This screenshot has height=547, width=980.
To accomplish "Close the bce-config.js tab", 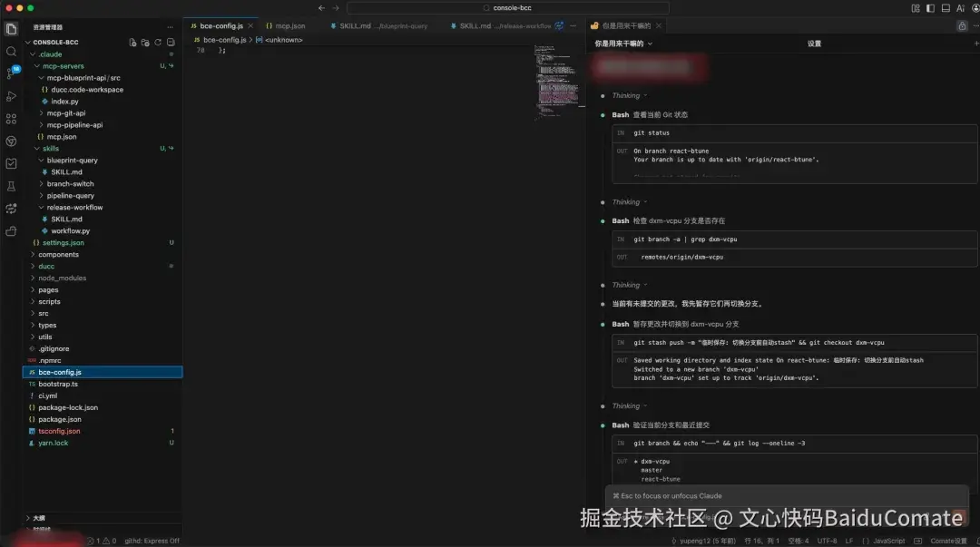I will coord(250,25).
